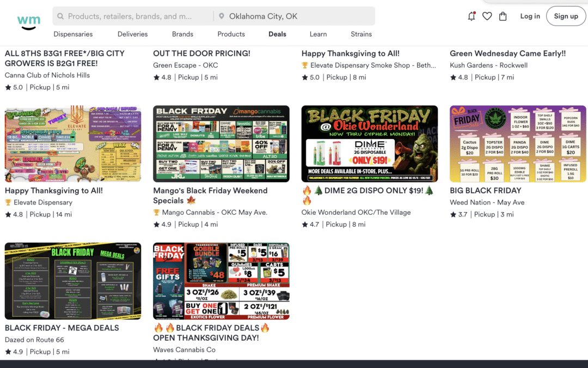Click the Weedmaps wm logo
Image resolution: width=588 pixels, height=368 pixels.
click(x=29, y=22)
